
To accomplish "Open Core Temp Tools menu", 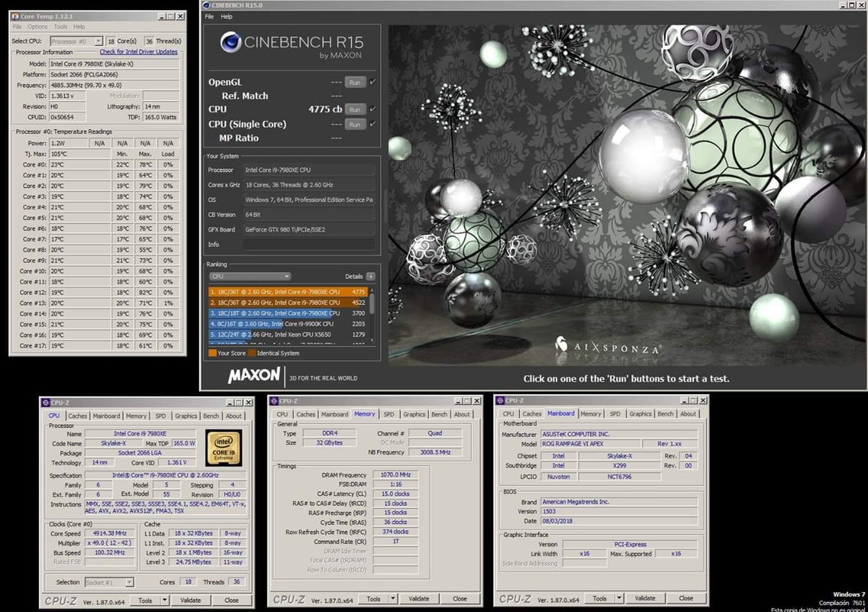I will (x=60, y=27).
